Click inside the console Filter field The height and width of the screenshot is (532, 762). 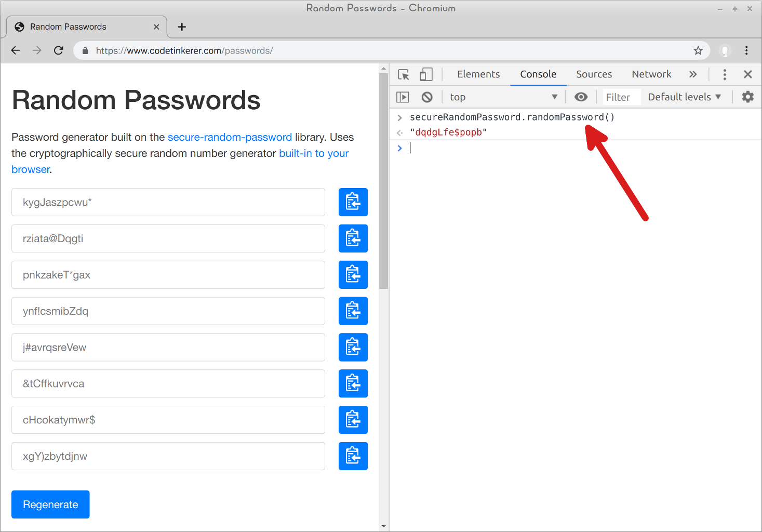tap(619, 97)
